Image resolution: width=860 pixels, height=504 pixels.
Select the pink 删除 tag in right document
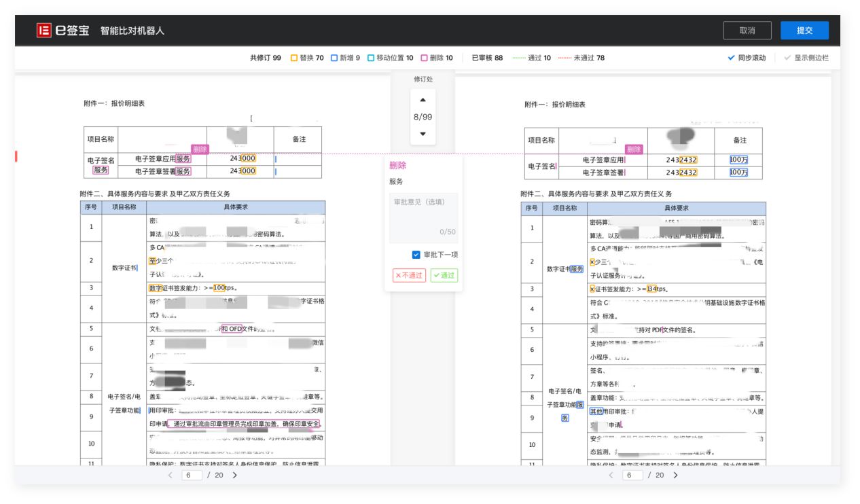[634, 149]
